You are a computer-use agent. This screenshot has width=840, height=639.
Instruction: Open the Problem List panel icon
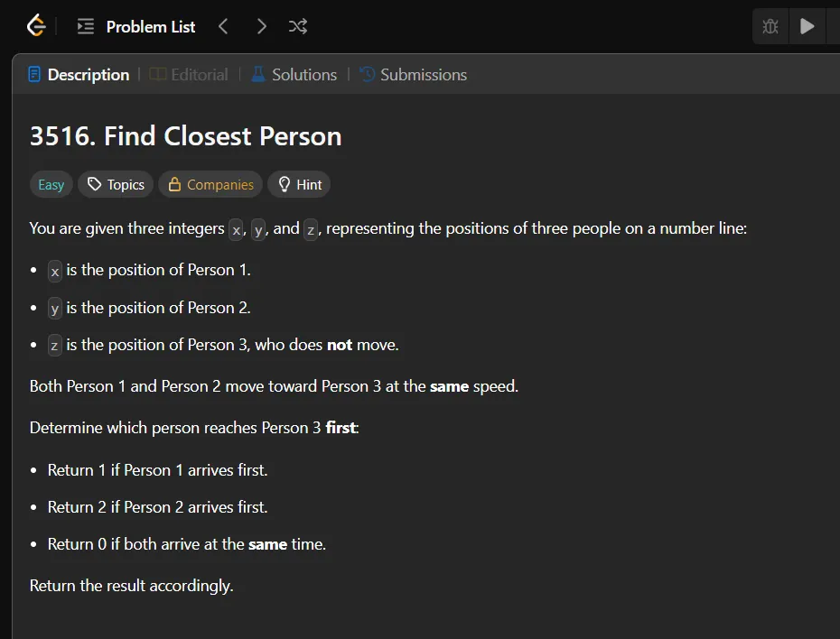pyautogui.click(x=86, y=27)
